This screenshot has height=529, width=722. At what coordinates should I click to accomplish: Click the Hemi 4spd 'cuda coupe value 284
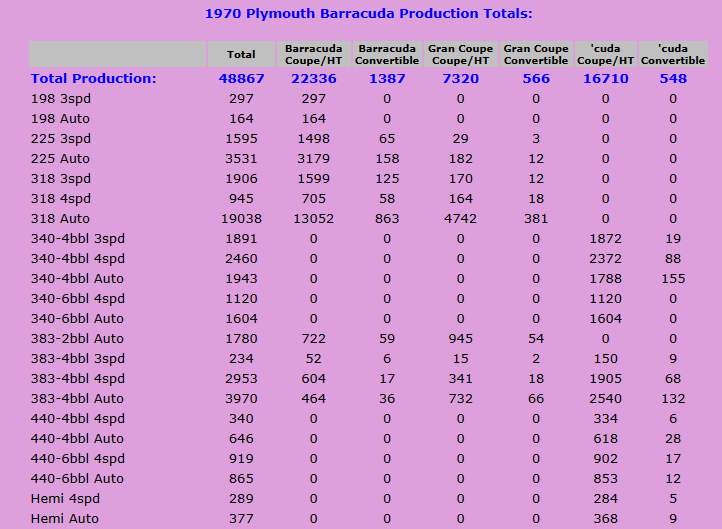[x=606, y=499]
